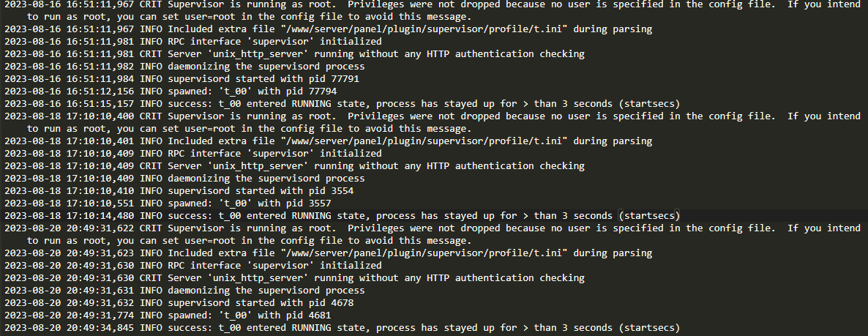Click pid 77791 in supervisord started line
This screenshot has width=868, height=336.
click(x=345, y=78)
